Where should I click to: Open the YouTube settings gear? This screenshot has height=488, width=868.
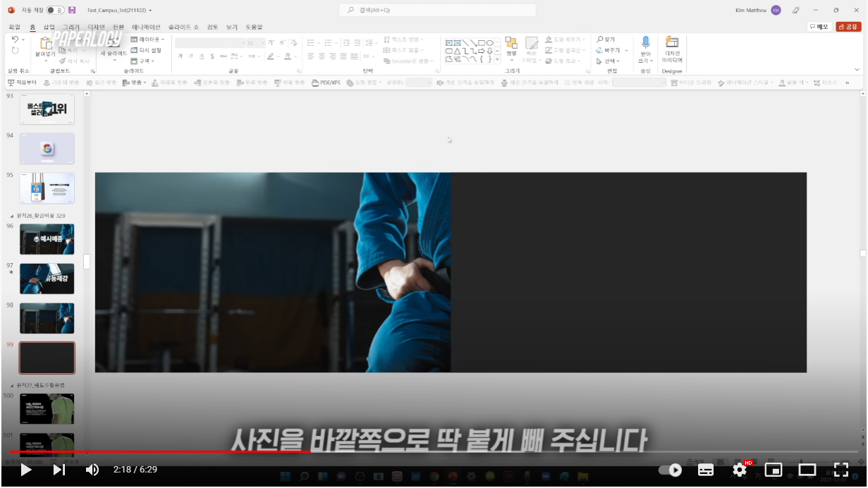[x=739, y=470]
